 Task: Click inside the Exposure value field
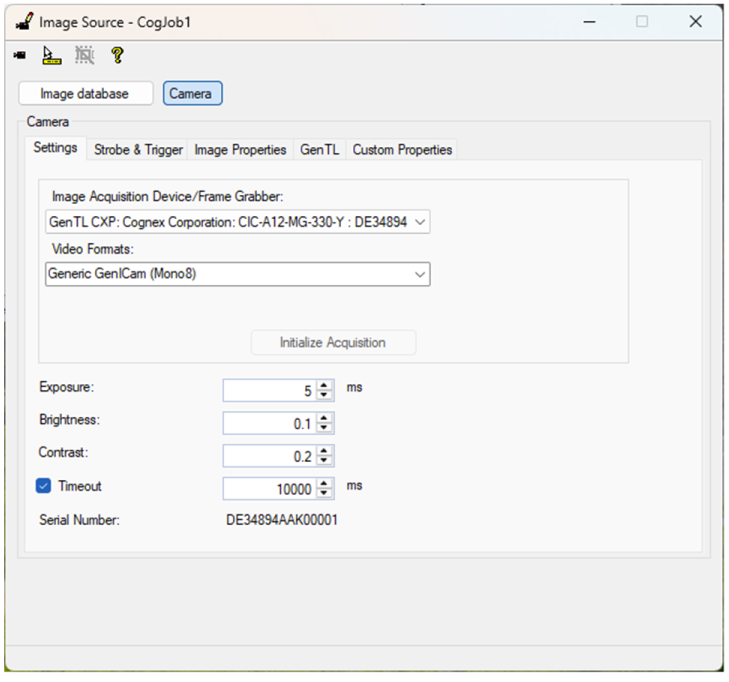269,391
